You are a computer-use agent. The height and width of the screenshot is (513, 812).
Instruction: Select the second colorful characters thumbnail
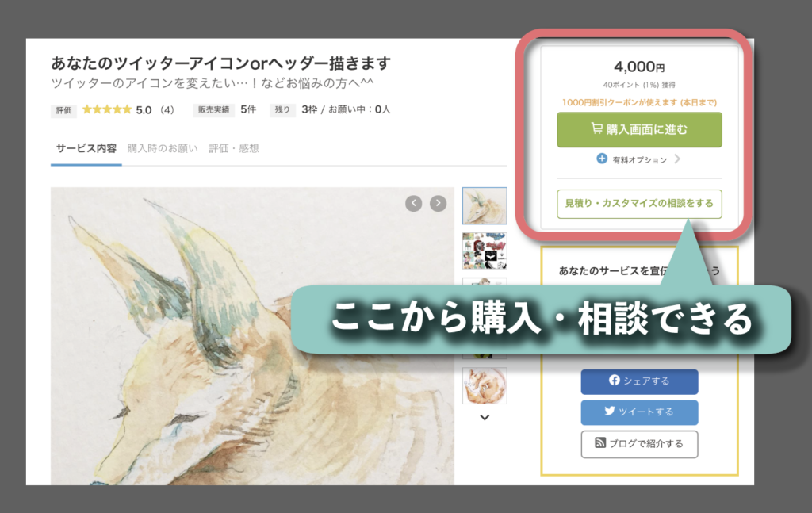(x=485, y=251)
